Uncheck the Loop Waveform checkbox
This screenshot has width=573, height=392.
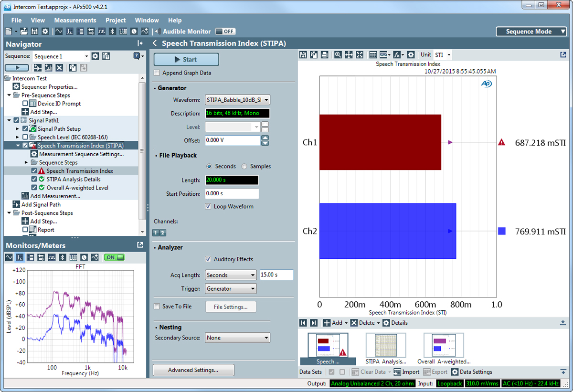(x=208, y=207)
